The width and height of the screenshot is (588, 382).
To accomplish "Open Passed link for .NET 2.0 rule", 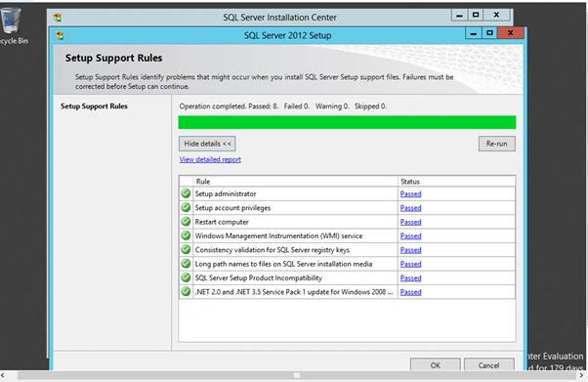I will click(x=410, y=292).
